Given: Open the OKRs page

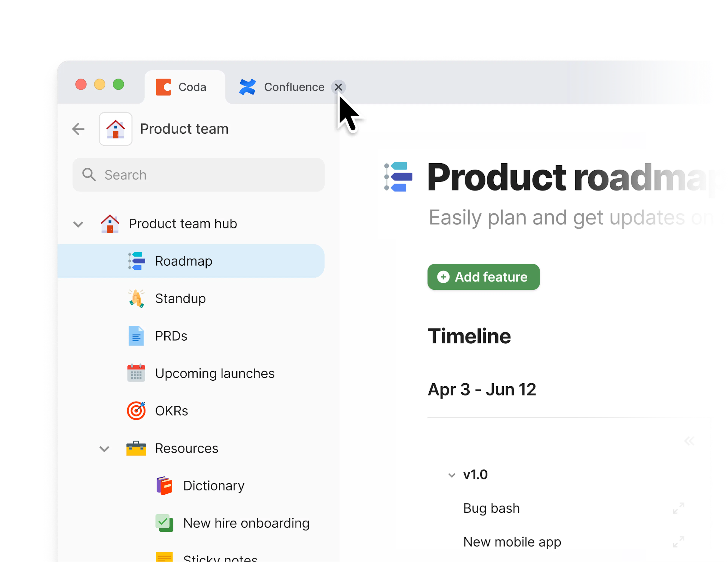Looking at the screenshot, I should coord(171,411).
